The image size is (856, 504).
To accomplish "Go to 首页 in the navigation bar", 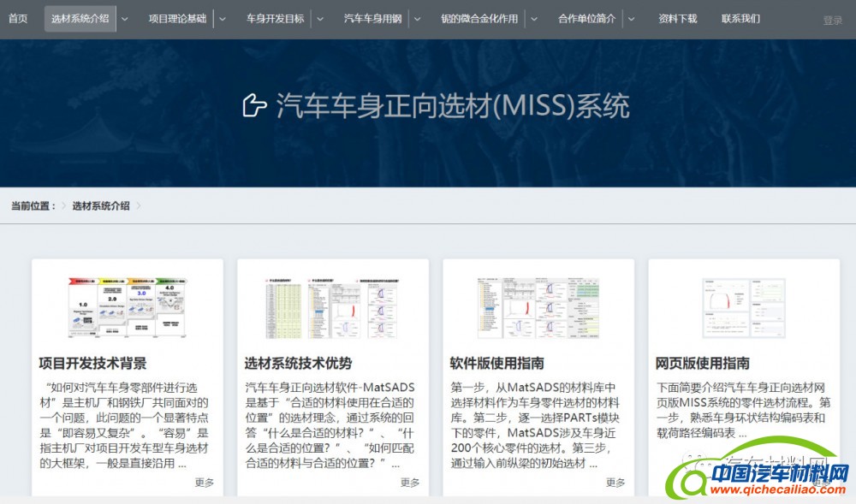I will [x=18, y=19].
